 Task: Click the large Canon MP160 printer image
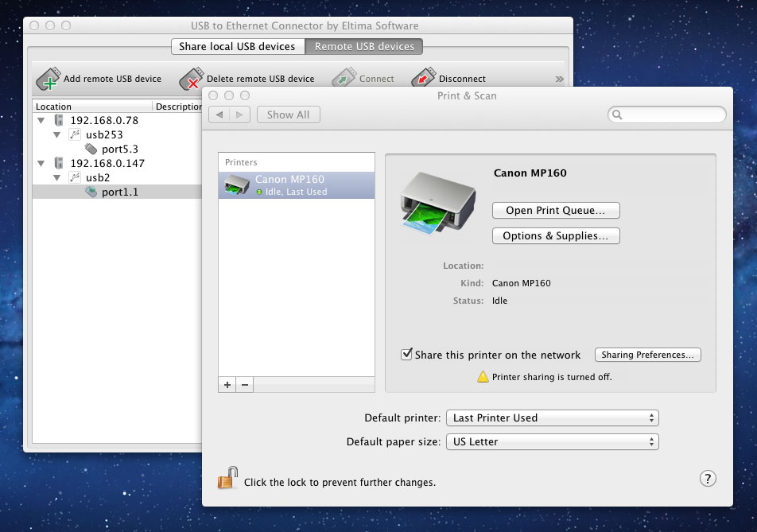pos(438,204)
